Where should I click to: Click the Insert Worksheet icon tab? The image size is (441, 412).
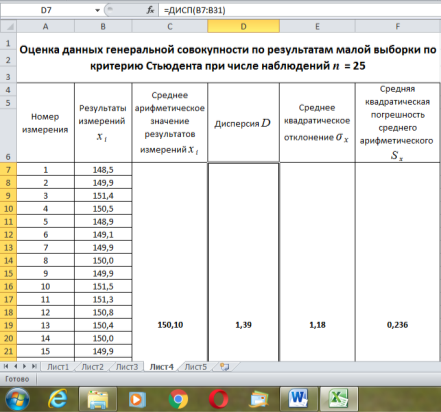[x=225, y=367]
